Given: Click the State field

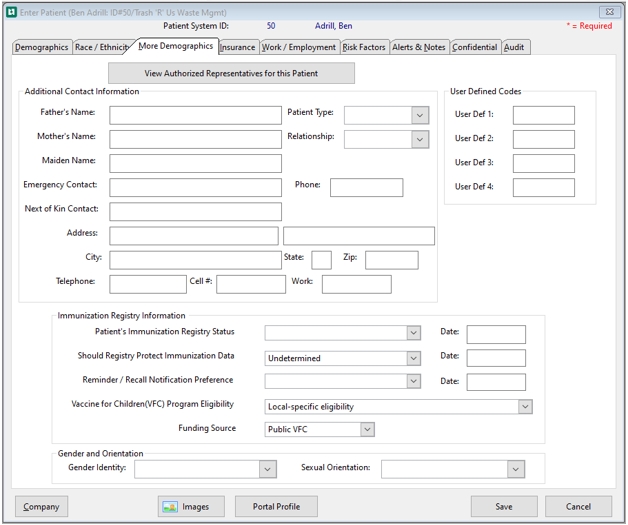Looking at the screenshot, I should [x=322, y=260].
